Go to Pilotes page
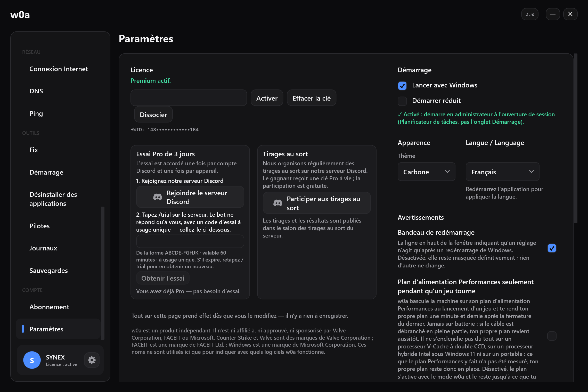The height and width of the screenshot is (392, 588). [x=58, y=226]
